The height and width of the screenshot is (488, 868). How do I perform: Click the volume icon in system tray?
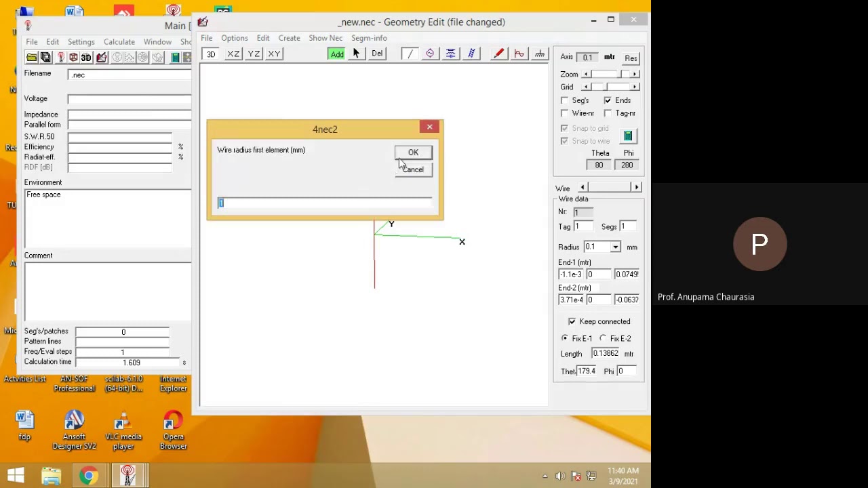[560, 476]
